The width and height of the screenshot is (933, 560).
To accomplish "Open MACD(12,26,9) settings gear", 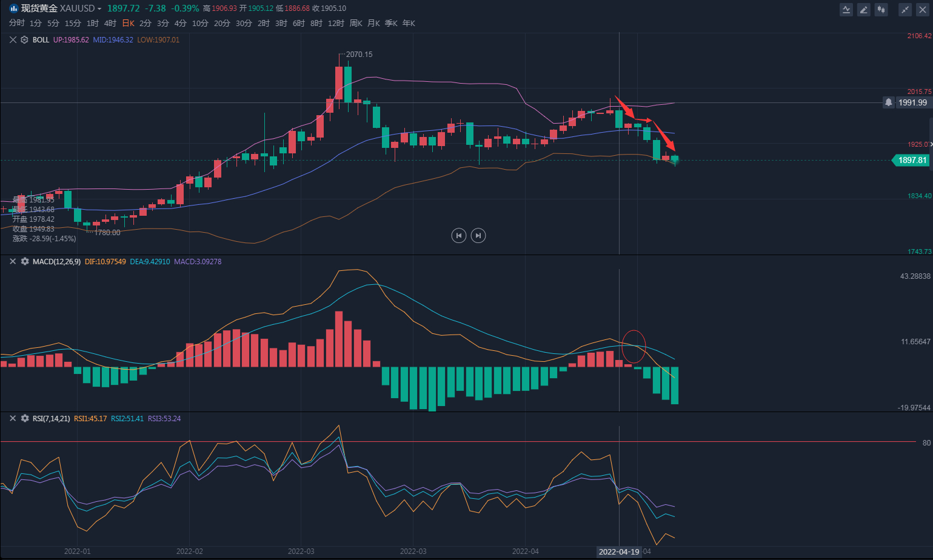I will pyautogui.click(x=25, y=261).
